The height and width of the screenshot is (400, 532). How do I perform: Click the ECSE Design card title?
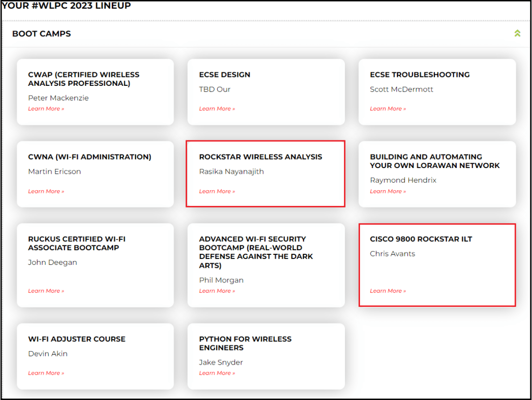224,75
